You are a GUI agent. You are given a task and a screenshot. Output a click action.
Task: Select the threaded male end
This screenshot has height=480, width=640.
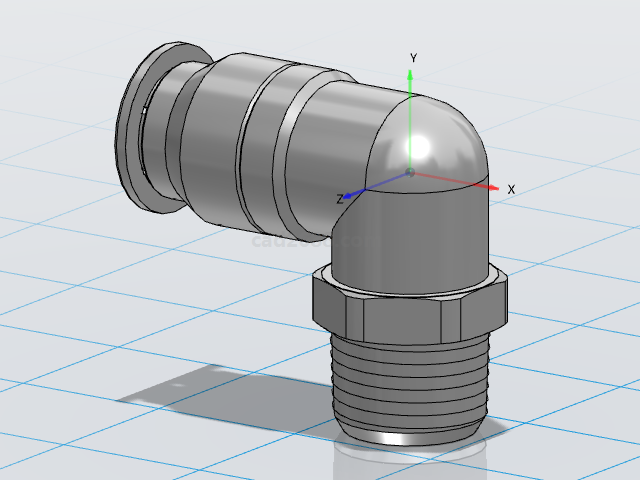click(x=408, y=385)
